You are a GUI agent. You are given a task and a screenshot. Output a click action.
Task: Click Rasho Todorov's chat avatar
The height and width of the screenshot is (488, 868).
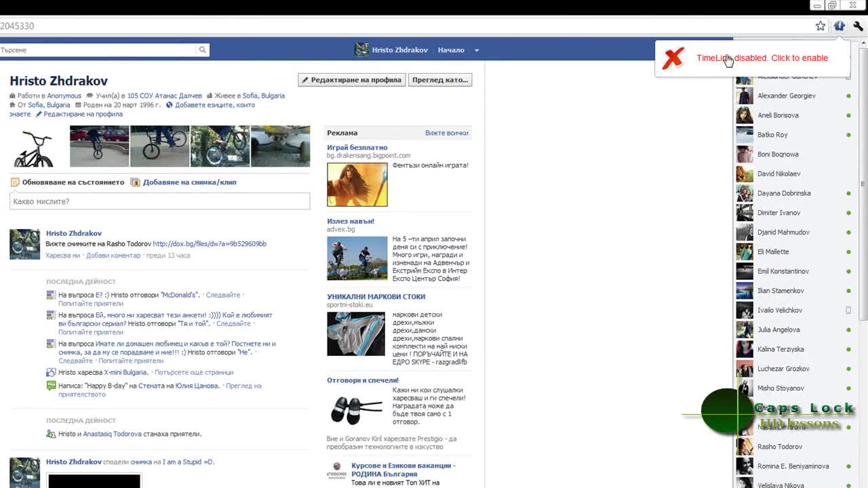pyautogui.click(x=745, y=447)
